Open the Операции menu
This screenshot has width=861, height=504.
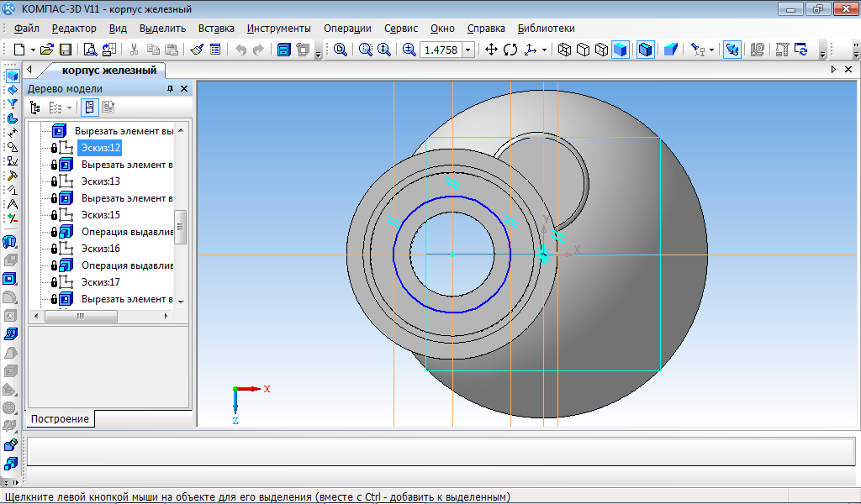pos(347,28)
